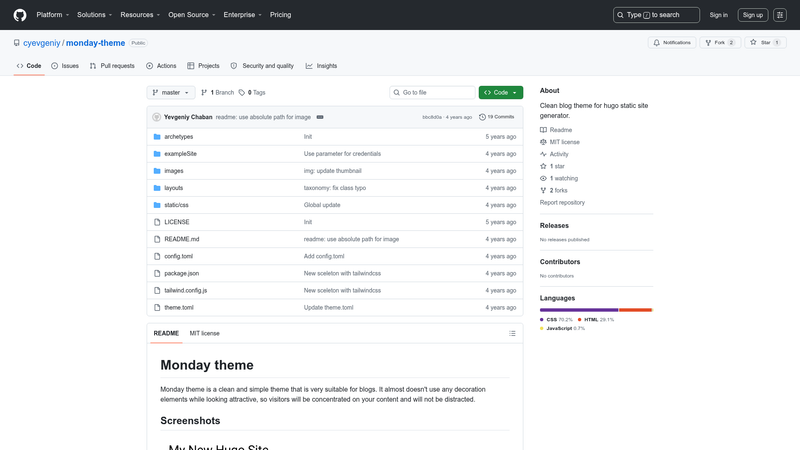This screenshot has width=800, height=450.
Task: Open the static/css folder
Action: (x=176, y=205)
